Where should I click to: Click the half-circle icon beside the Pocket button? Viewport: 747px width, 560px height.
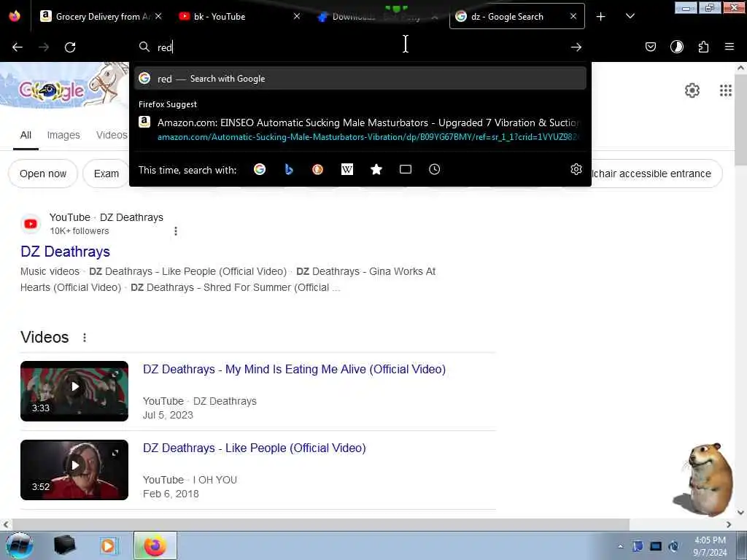click(x=676, y=47)
